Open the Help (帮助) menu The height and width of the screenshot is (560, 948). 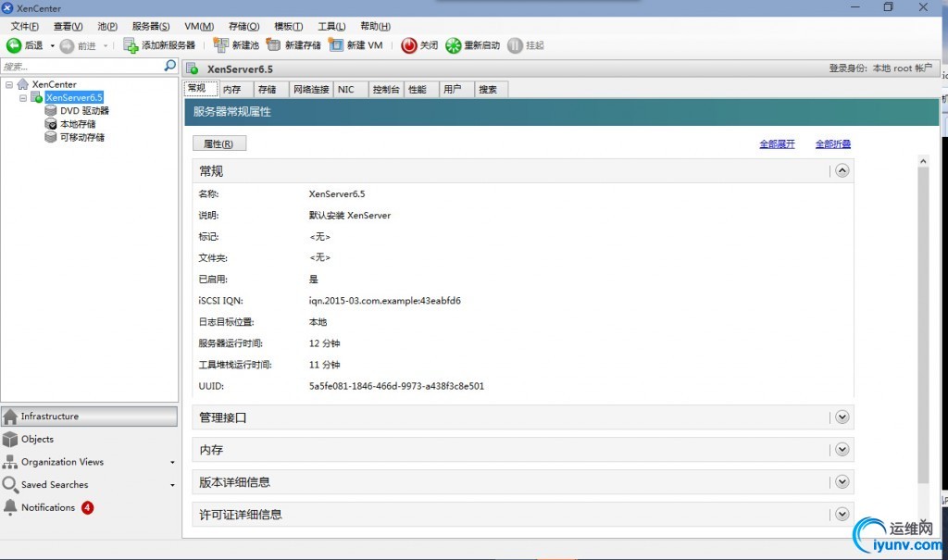click(x=375, y=26)
